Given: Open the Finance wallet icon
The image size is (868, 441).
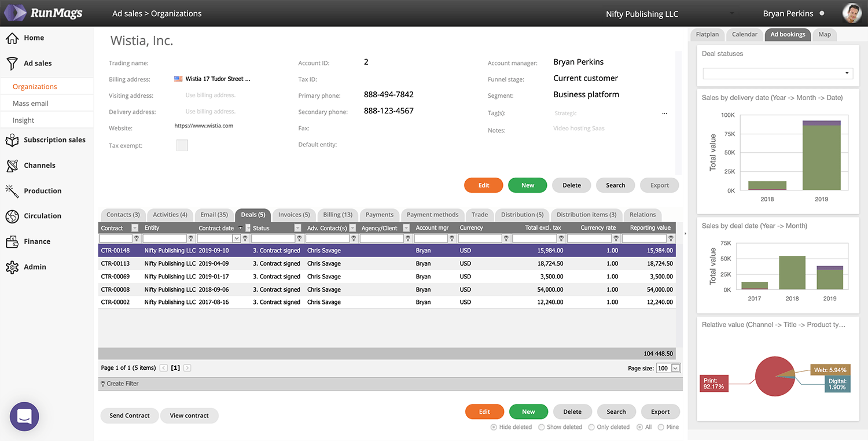Looking at the screenshot, I should click(x=12, y=242).
